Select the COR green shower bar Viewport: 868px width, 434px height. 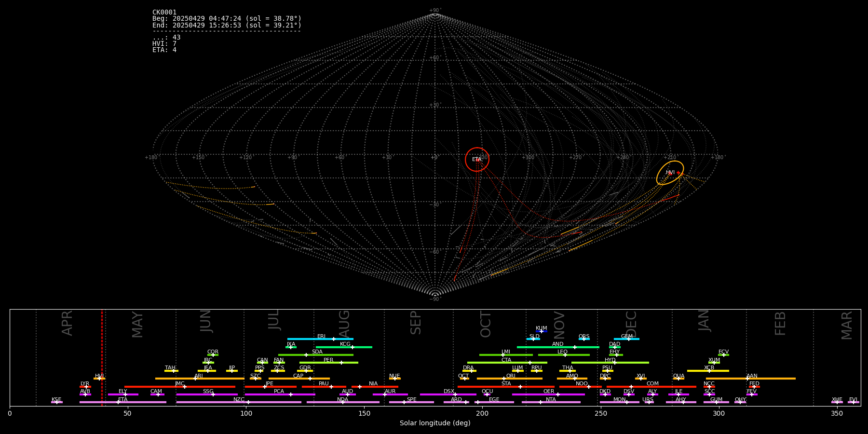(x=213, y=355)
